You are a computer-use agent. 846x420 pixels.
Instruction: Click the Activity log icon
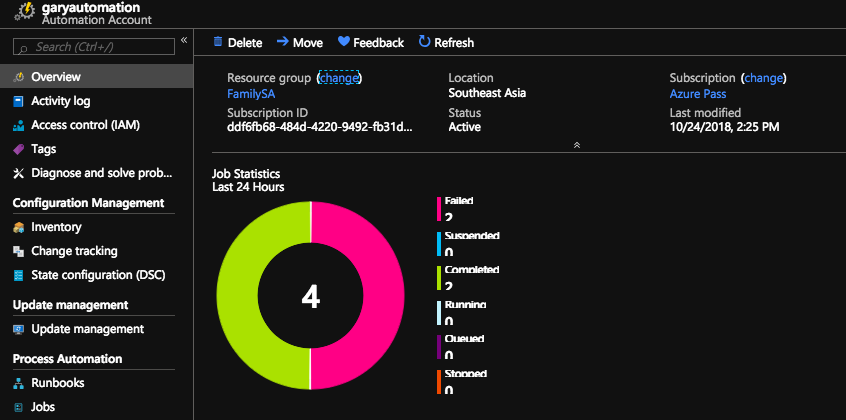pos(19,101)
